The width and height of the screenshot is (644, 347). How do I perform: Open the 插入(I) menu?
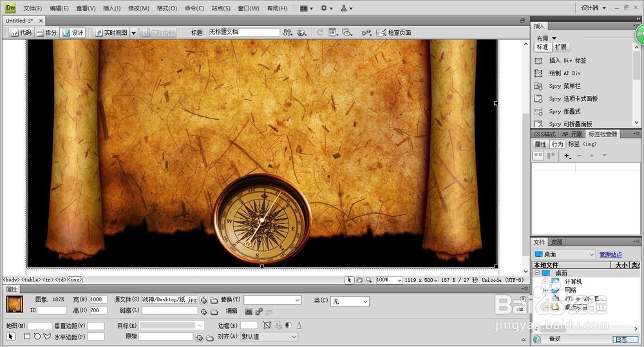111,8
